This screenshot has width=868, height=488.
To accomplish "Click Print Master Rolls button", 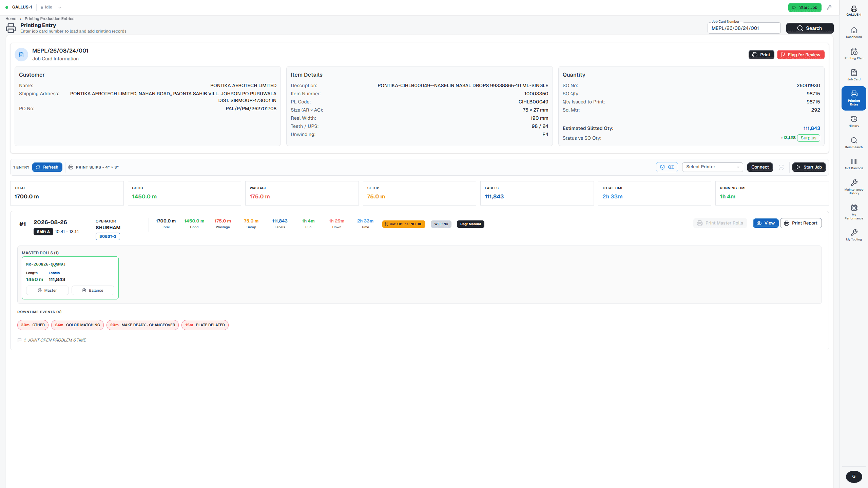I will pyautogui.click(x=720, y=223).
